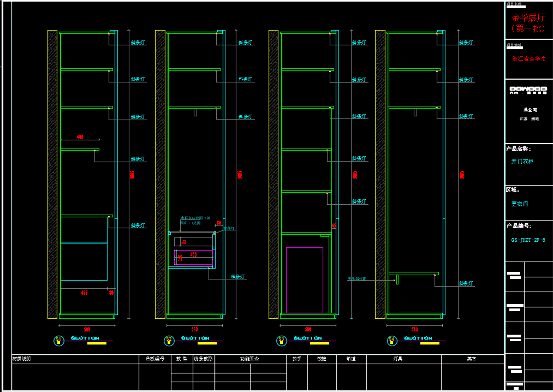Click the 拉手 table header
The width and height of the screenshot is (553, 392).
click(x=297, y=359)
